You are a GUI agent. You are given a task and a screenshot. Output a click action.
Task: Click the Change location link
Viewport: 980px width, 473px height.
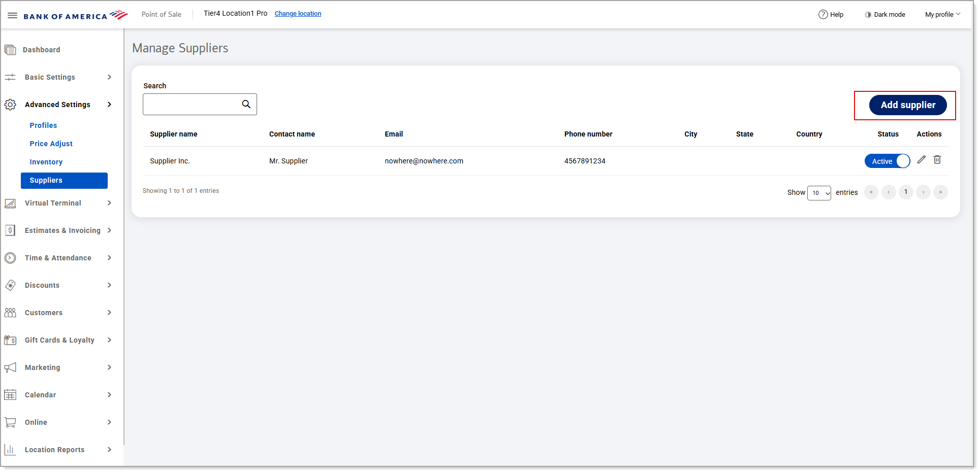(x=298, y=14)
